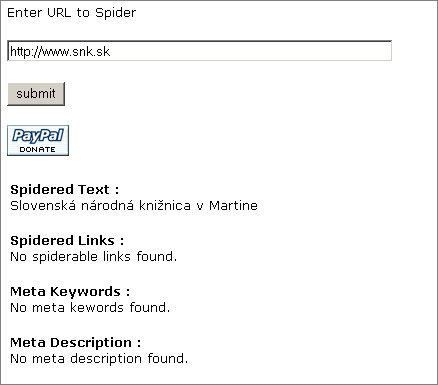Screen dimensions: 438x385
Task: Click the word 'Martine' in spidered text
Action: 233,205
